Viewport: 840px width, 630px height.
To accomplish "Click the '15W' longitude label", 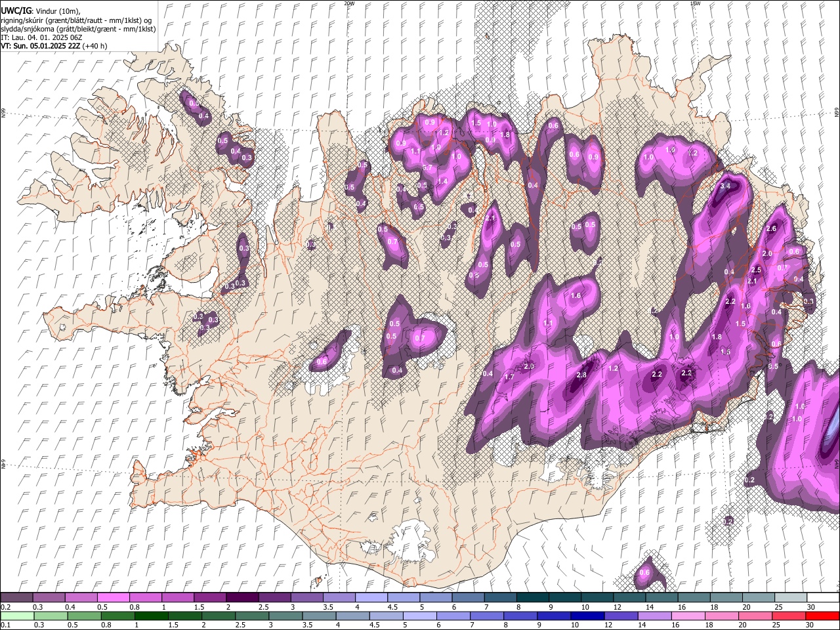I will pyautogui.click(x=695, y=3).
